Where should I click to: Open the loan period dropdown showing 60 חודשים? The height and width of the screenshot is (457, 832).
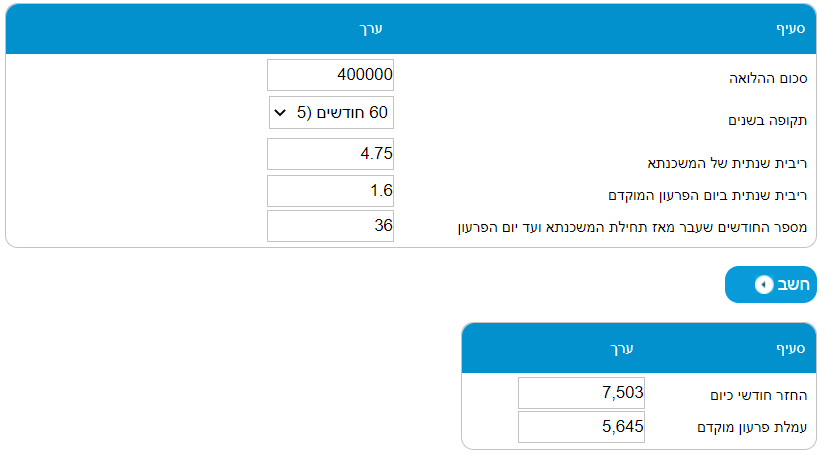click(331, 113)
